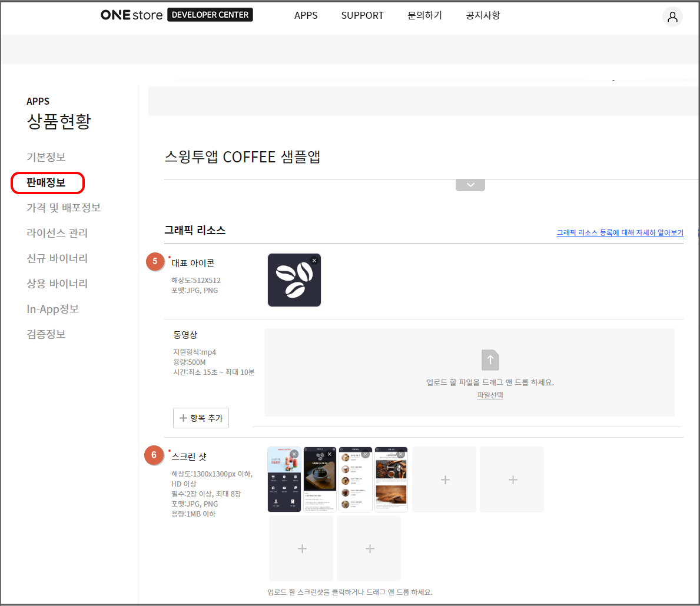Click the 항목 추가 button
The image size is (700, 606).
201,418
